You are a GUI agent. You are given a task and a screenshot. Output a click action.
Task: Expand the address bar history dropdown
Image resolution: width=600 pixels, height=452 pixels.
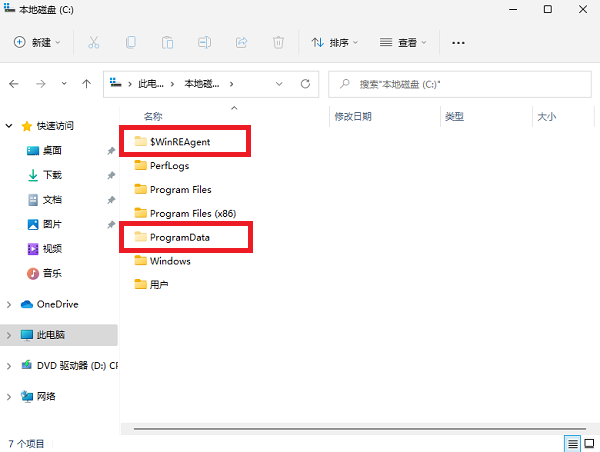(x=279, y=84)
